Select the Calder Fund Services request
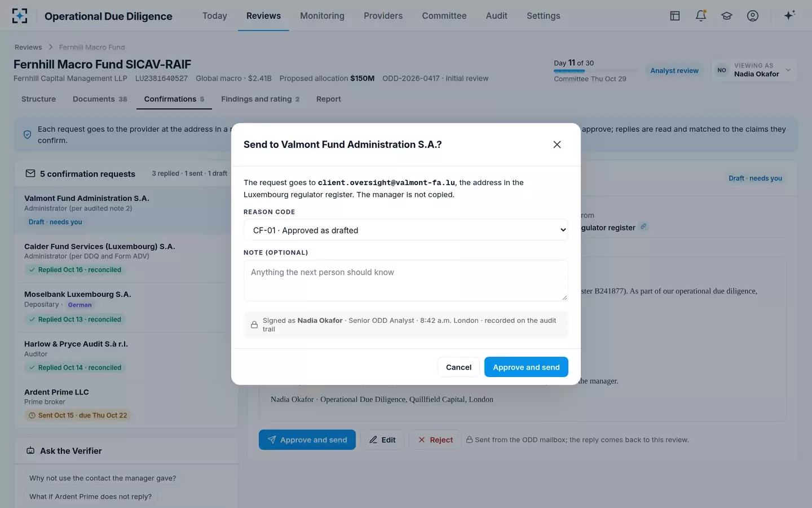 click(x=126, y=258)
